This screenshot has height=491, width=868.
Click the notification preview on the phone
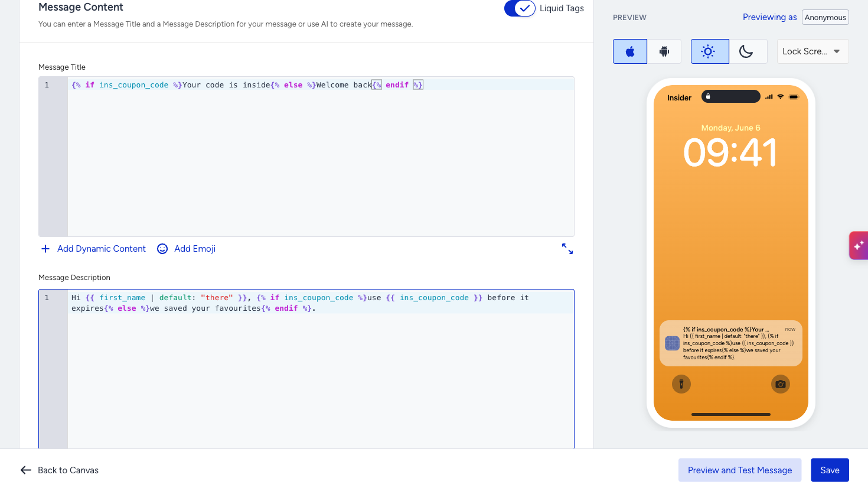pyautogui.click(x=731, y=343)
